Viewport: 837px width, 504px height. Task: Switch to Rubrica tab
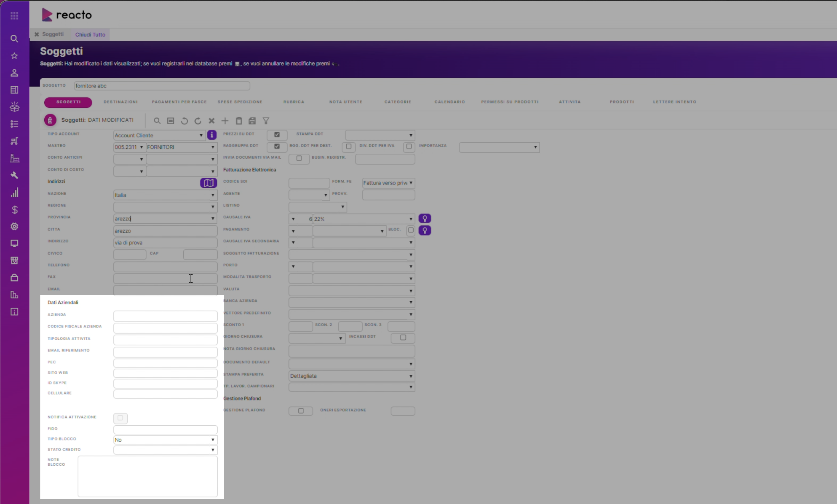pos(294,102)
